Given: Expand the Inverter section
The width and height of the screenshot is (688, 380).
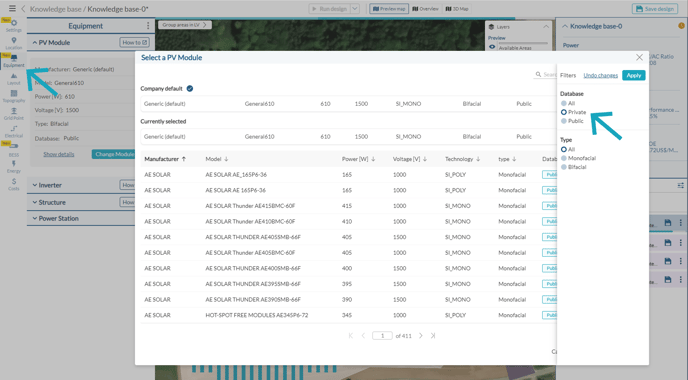Looking at the screenshot, I should coord(35,185).
